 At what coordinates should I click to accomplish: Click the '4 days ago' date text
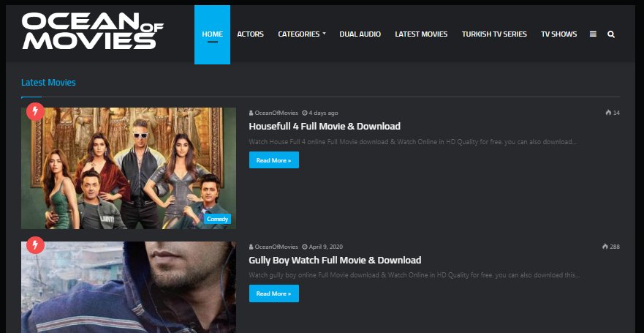323,113
